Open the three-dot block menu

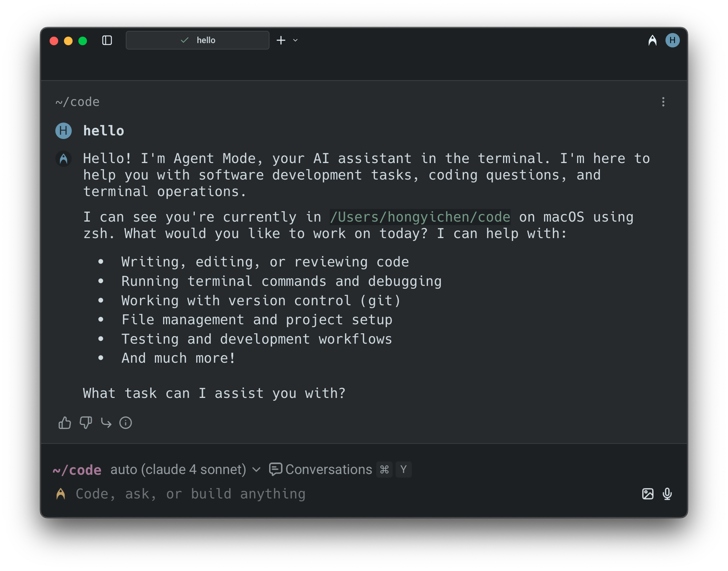[663, 102]
